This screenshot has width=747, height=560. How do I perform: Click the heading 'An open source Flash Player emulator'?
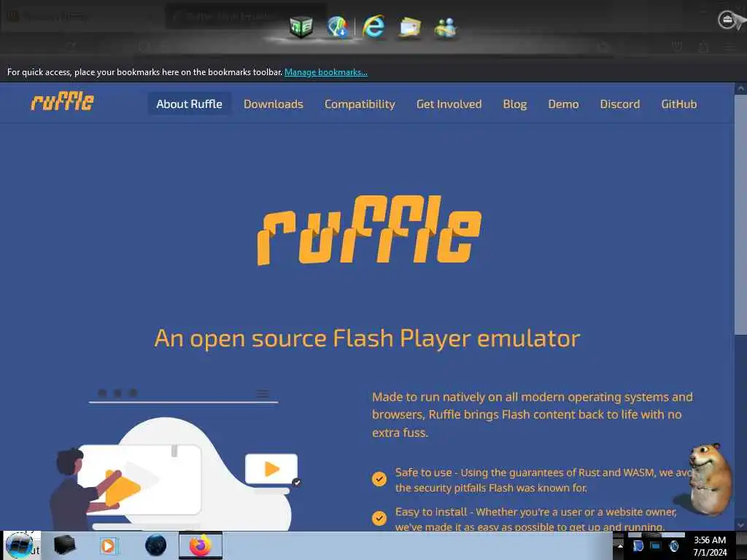click(x=367, y=338)
